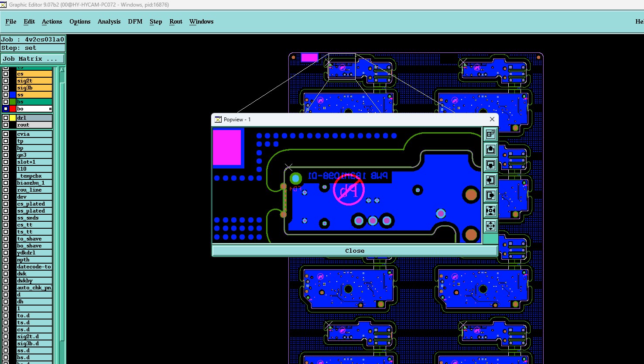Toggle display checkbox for sig2t layer

tap(6, 81)
